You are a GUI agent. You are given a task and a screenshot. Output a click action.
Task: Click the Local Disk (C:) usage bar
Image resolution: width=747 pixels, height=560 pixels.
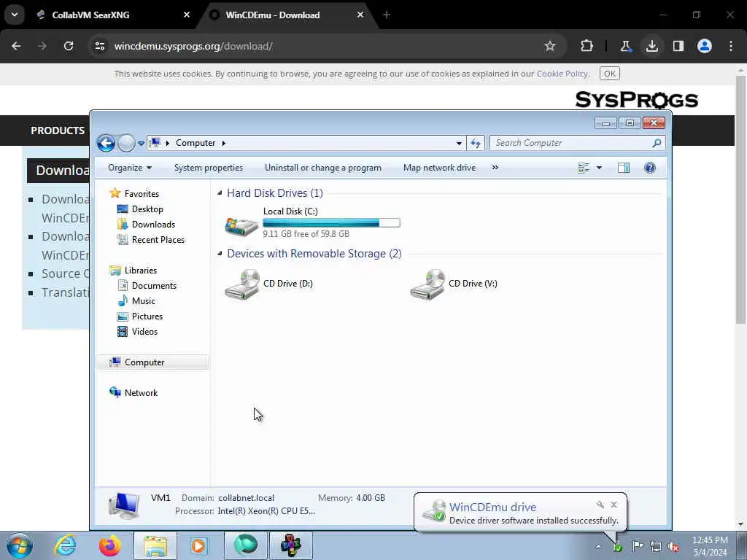tap(332, 222)
